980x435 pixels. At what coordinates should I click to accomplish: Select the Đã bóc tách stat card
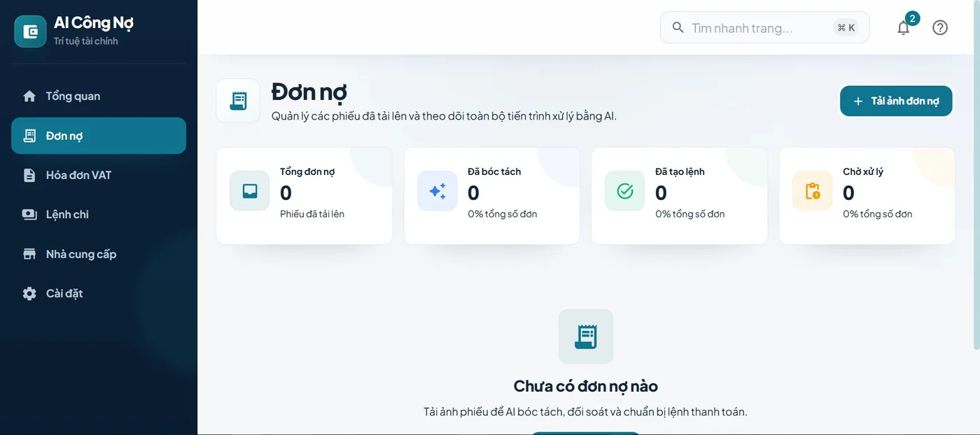(492, 196)
